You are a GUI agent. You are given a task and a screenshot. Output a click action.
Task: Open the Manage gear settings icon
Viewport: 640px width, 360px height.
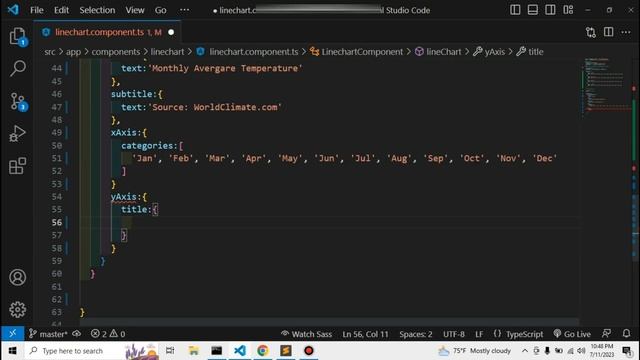click(18, 310)
